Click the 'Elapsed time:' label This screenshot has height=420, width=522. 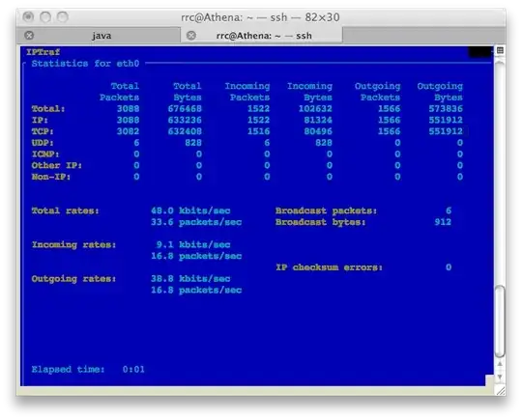pos(69,370)
